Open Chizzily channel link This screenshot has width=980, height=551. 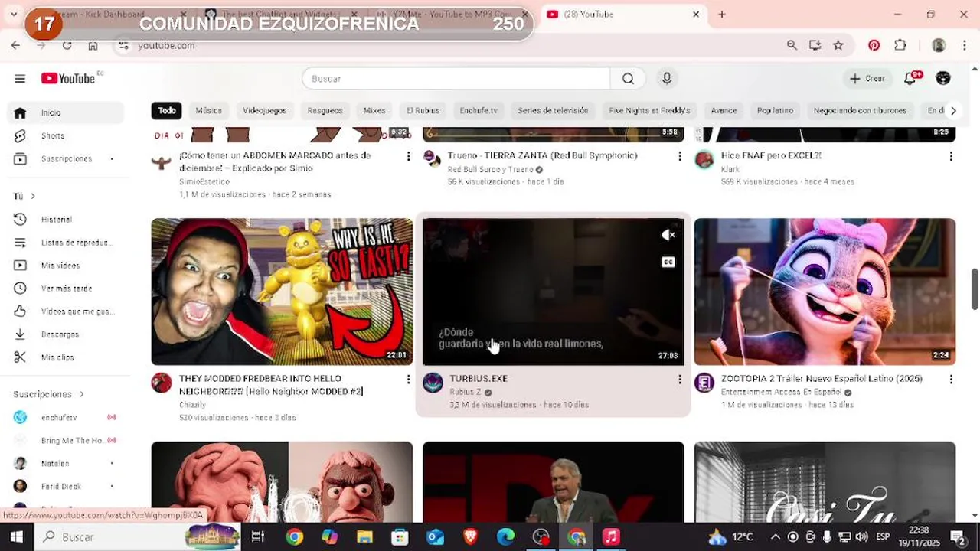[x=192, y=404]
